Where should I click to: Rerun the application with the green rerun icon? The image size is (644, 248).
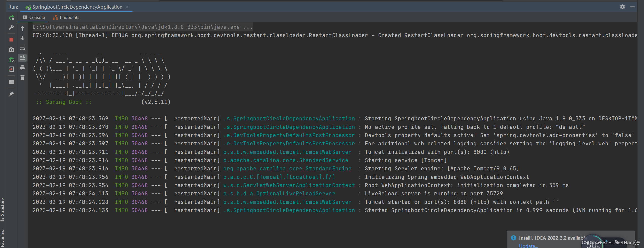coord(12,18)
